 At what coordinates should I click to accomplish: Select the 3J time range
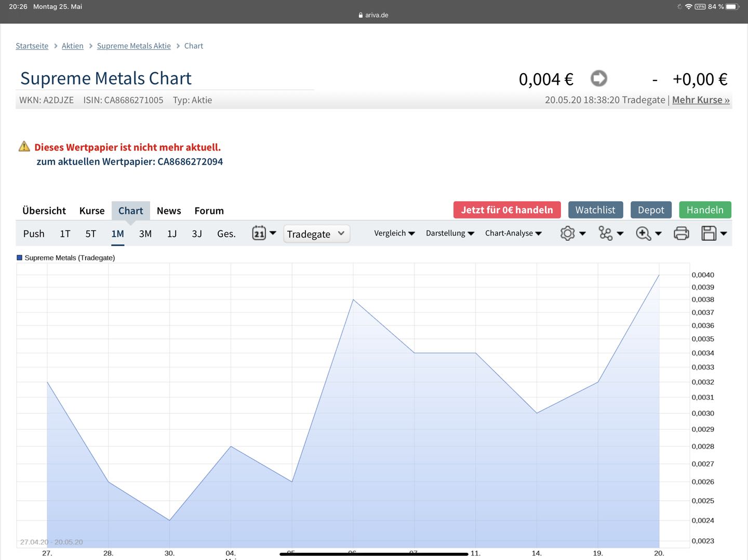[x=197, y=234]
